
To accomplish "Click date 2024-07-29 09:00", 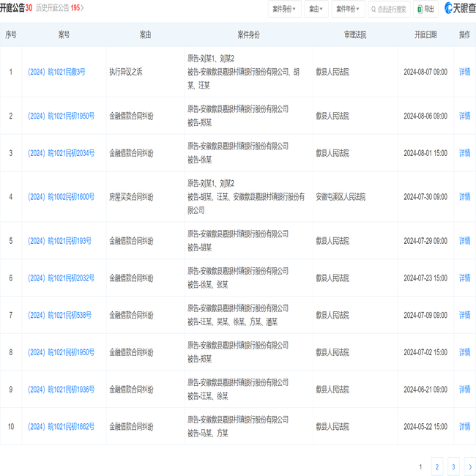I will point(425,241).
